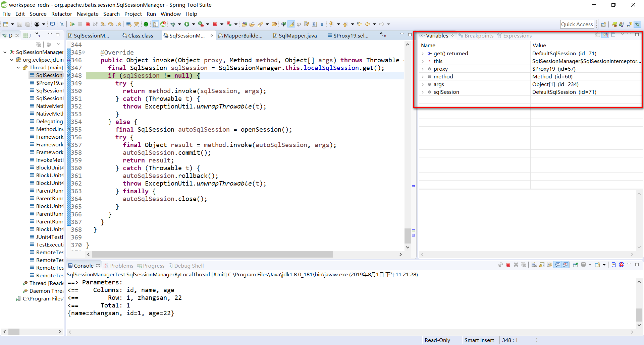Expand the 'proxy' variable row

tap(423, 69)
